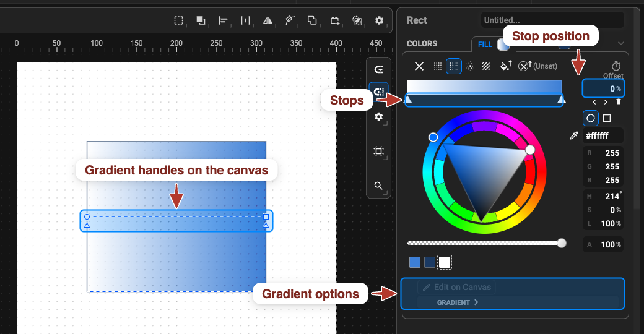Click the Untitled name field
This screenshot has height=334, width=644.
coord(552,20)
